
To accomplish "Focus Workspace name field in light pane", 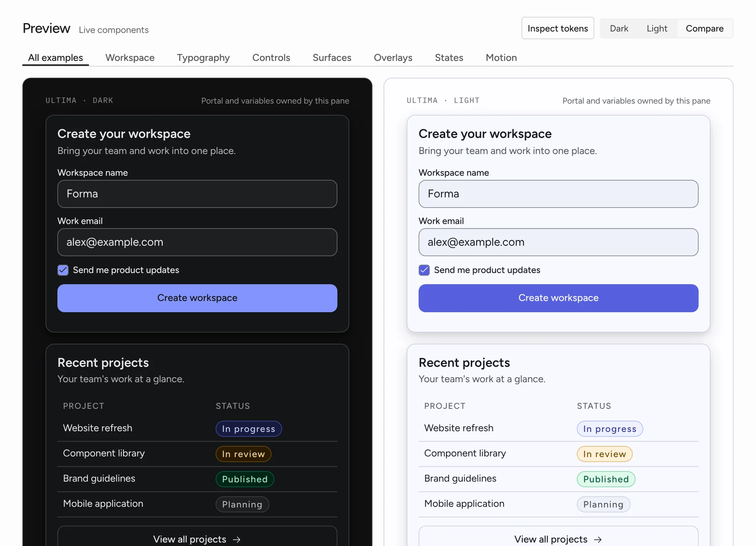I will coord(558,194).
